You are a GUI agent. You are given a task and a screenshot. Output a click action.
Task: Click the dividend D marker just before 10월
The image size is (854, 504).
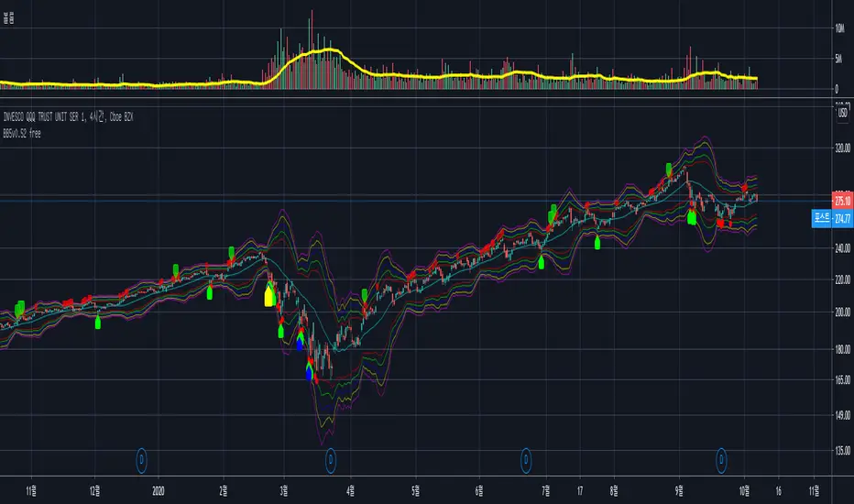721,460
